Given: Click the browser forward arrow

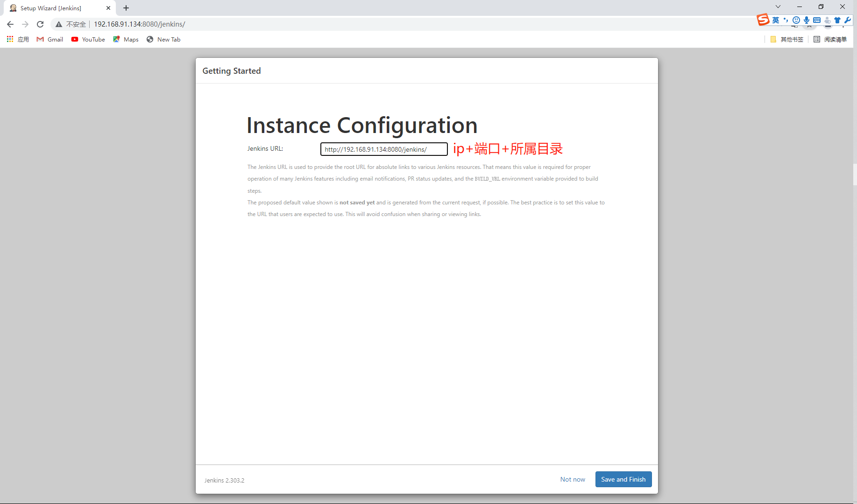Looking at the screenshot, I should click(25, 24).
